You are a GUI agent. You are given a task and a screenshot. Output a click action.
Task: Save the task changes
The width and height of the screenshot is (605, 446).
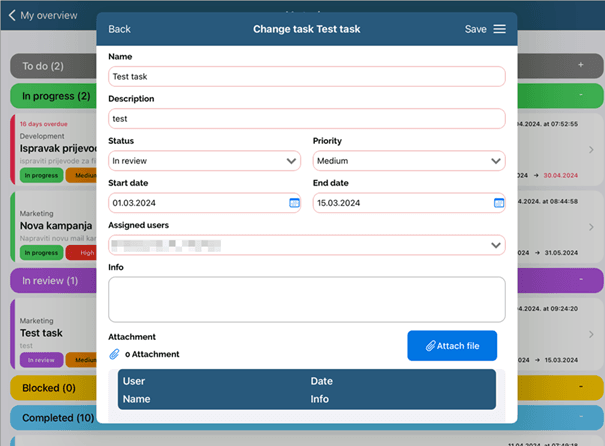click(x=475, y=29)
